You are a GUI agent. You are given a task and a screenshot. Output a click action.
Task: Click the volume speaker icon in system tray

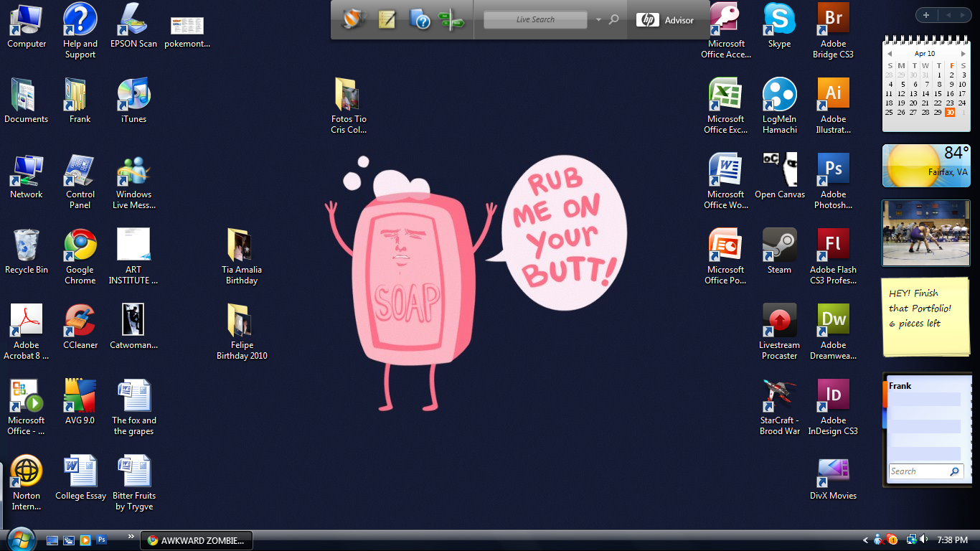(923, 540)
